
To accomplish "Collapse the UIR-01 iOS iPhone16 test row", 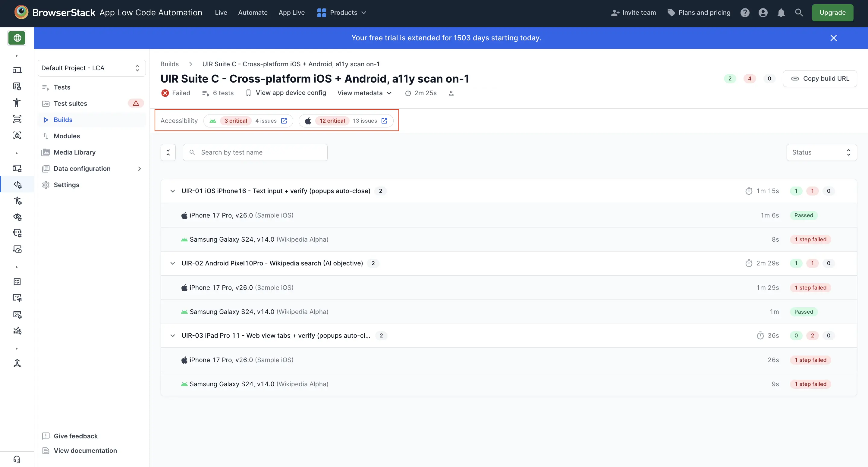I will [172, 191].
